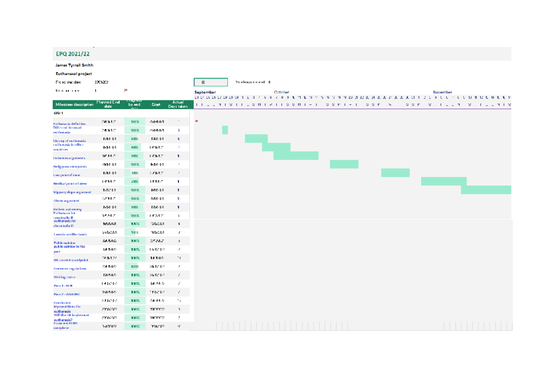The image size is (555, 392).
Task: Click the Scrolling increment value of 0
Action: [x=268, y=82]
